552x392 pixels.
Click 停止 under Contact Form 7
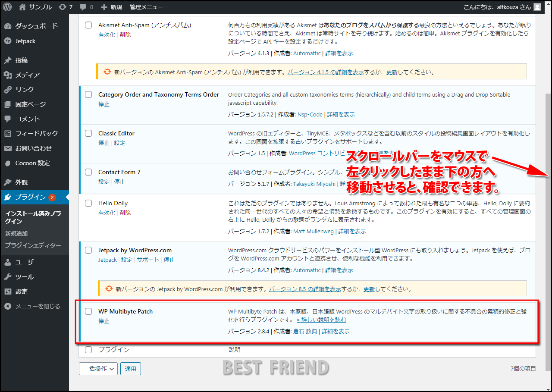[119, 182]
